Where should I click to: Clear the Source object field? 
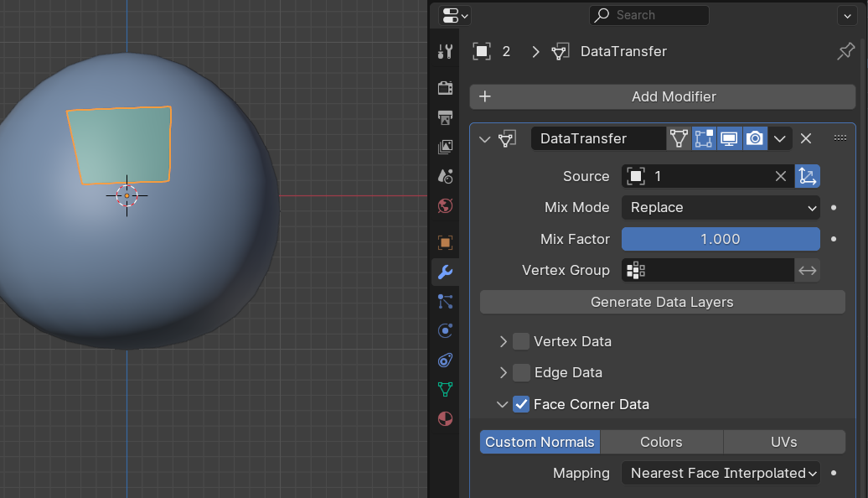pyautogui.click(x=781, y=176)
